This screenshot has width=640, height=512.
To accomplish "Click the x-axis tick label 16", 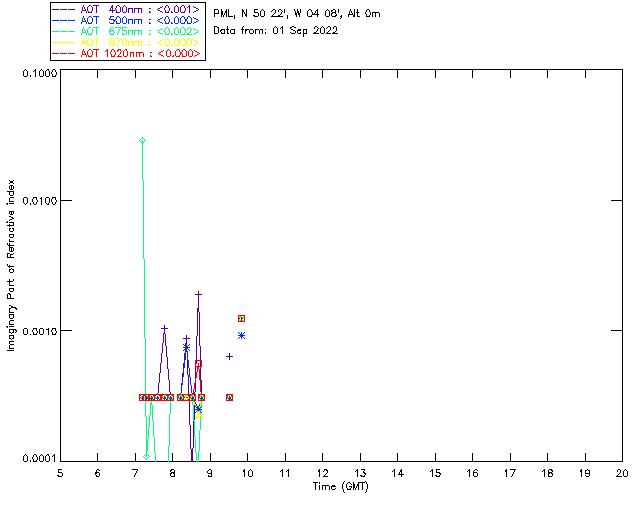I will coord(472,473).
